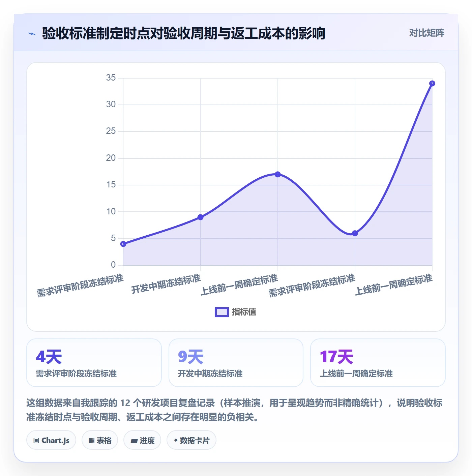Select the peak chart data point at 34
The width and height of the screenshot is (472, 476).
tap(432, 83)
